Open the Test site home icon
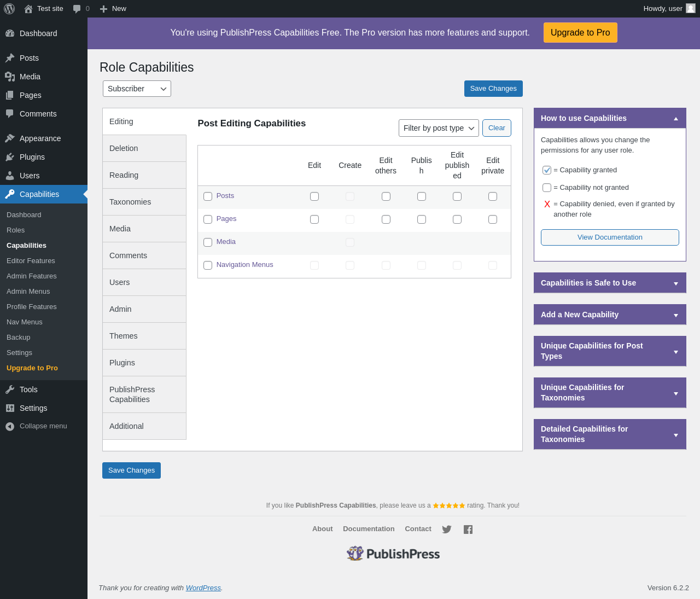Viewport: 700px width, 599px height. point(28,9)
